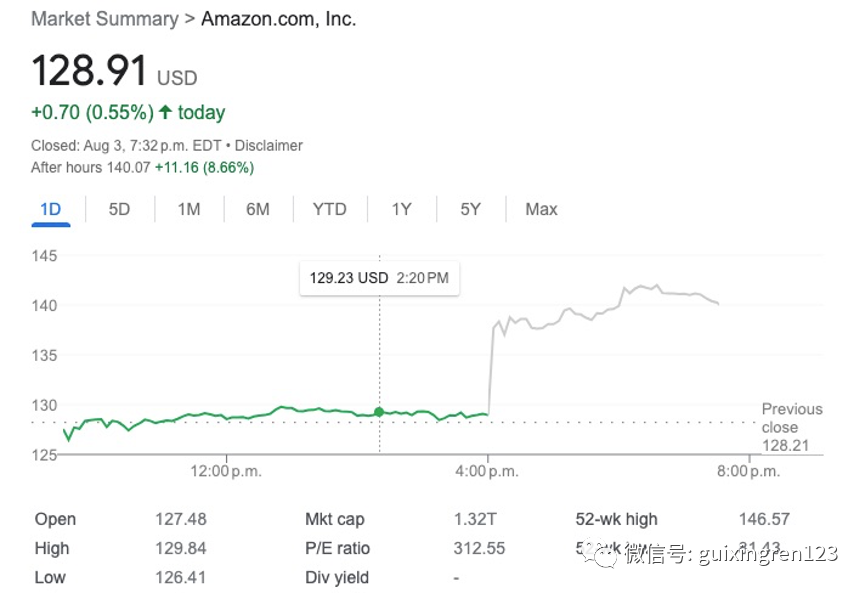This screenshot has height=593, width=866.
Task: Click the green data point on the chart
Action: 379,412
